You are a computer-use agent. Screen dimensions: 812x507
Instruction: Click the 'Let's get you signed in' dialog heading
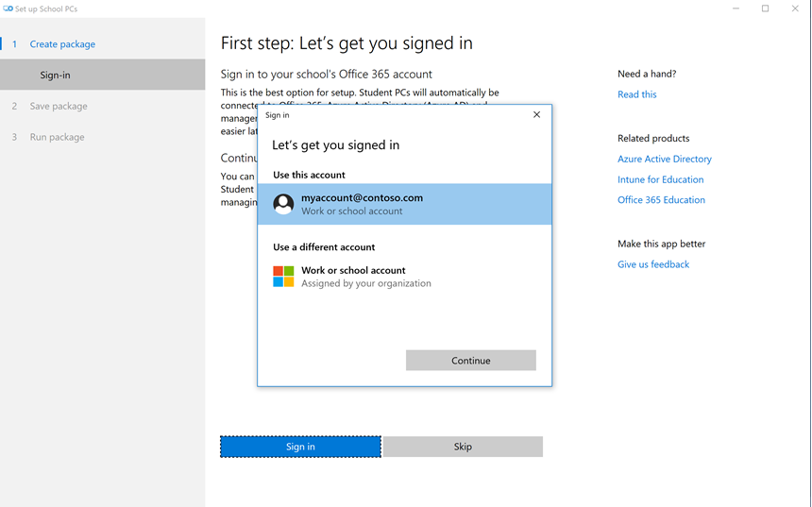point(335,145)
